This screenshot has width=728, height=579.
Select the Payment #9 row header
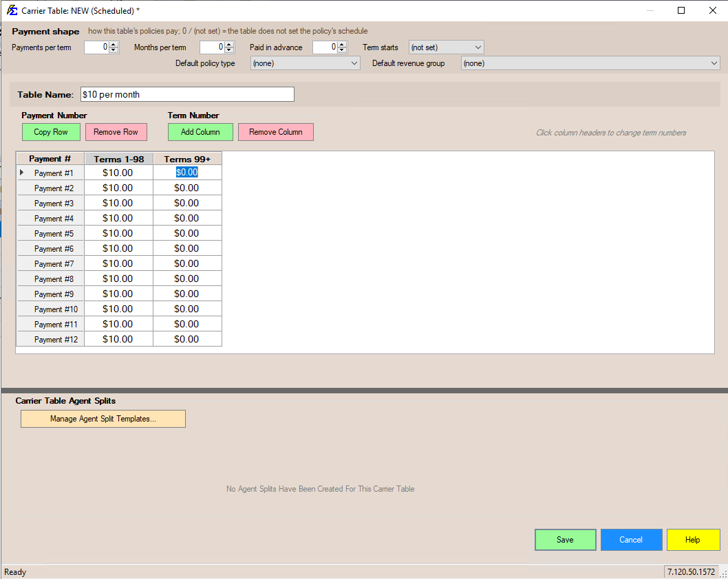(x=50, y=294)
